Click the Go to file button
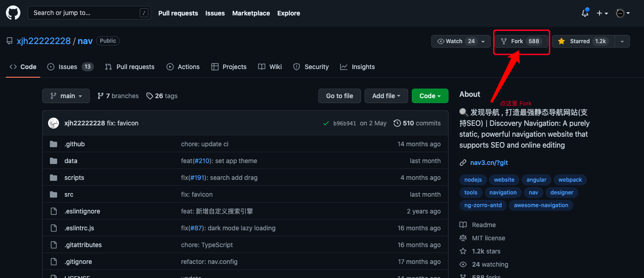 pos(340,96)
